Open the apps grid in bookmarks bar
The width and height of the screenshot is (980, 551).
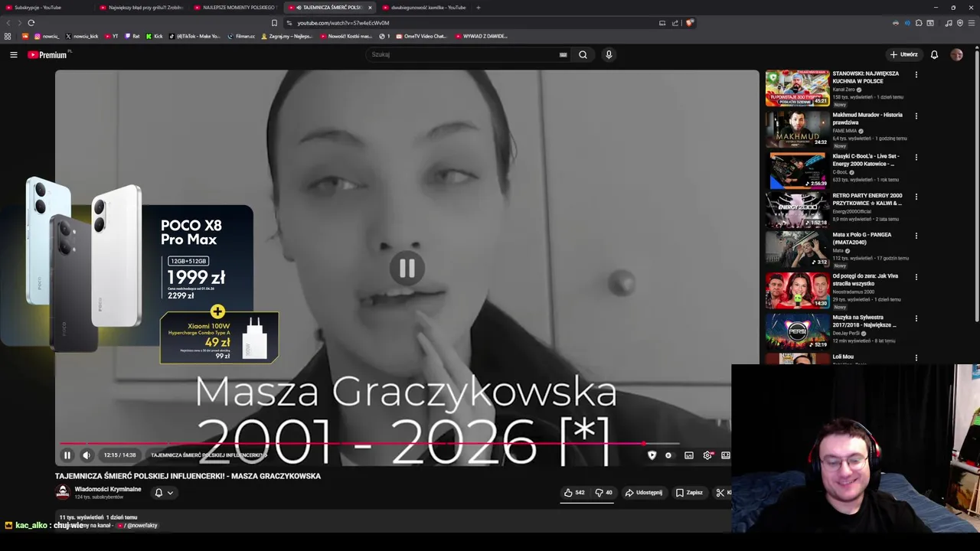[8, 36]
